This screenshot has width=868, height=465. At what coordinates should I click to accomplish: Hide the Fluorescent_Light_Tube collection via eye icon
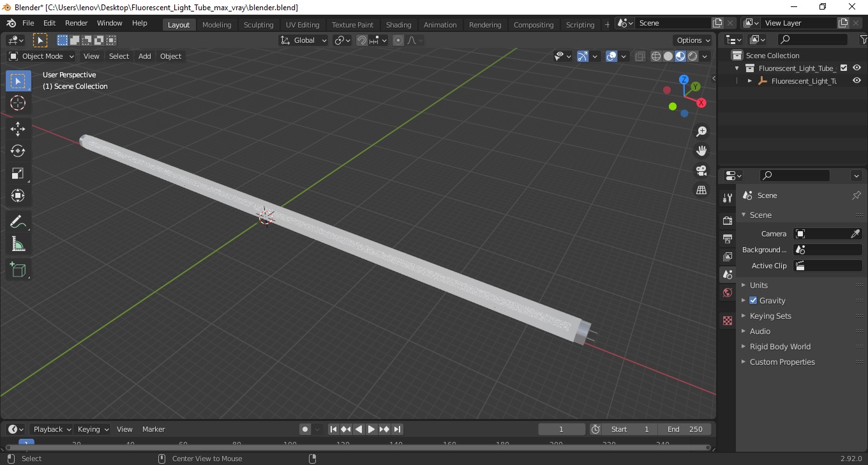(x=857, y=68)
